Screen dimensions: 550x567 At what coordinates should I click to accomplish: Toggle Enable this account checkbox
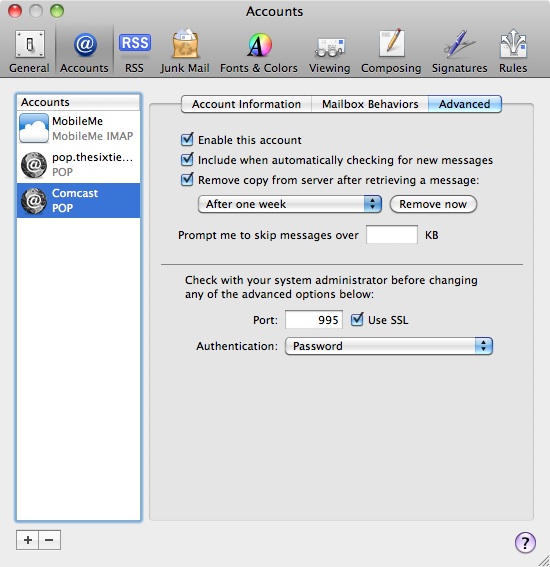click(x=187, y=139)
